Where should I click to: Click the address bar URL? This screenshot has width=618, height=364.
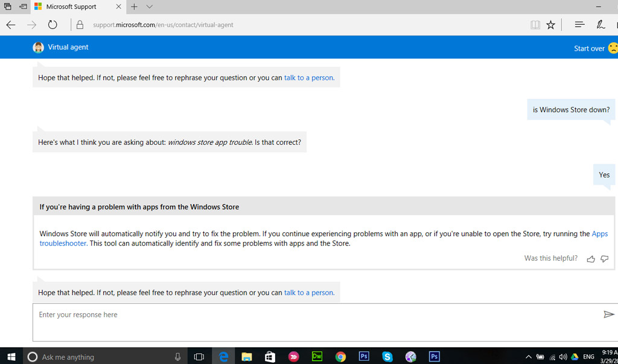click(163, 25)
